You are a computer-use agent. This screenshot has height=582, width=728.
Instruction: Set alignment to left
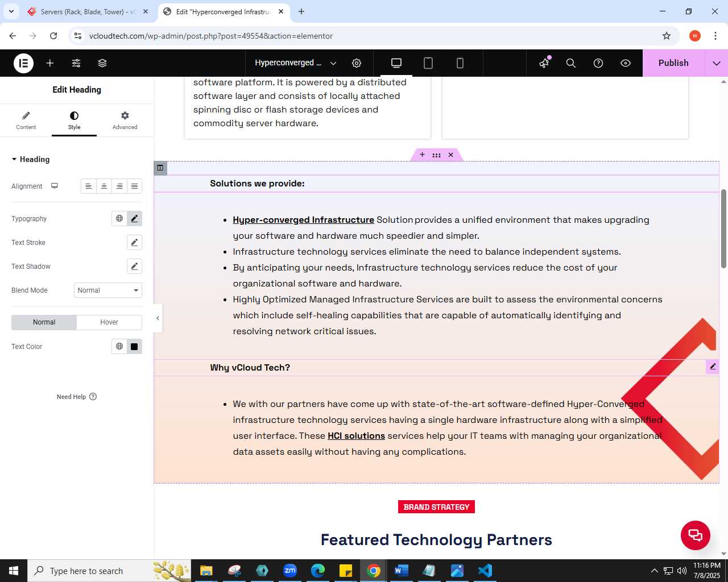pos(89,186)
